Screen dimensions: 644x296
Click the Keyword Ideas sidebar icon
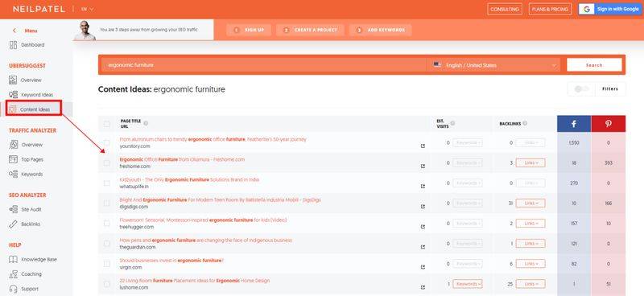(13, 95)
